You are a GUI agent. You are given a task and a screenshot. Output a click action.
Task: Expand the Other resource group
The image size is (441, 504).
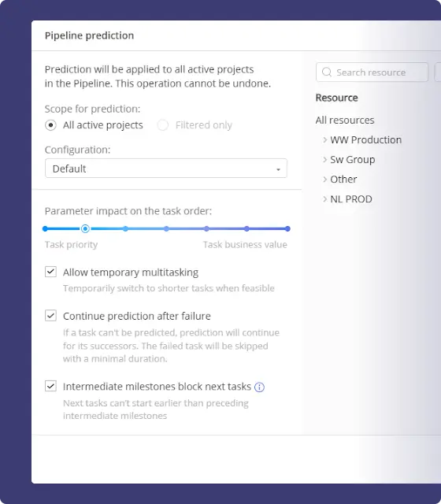(x=324, y=180)
